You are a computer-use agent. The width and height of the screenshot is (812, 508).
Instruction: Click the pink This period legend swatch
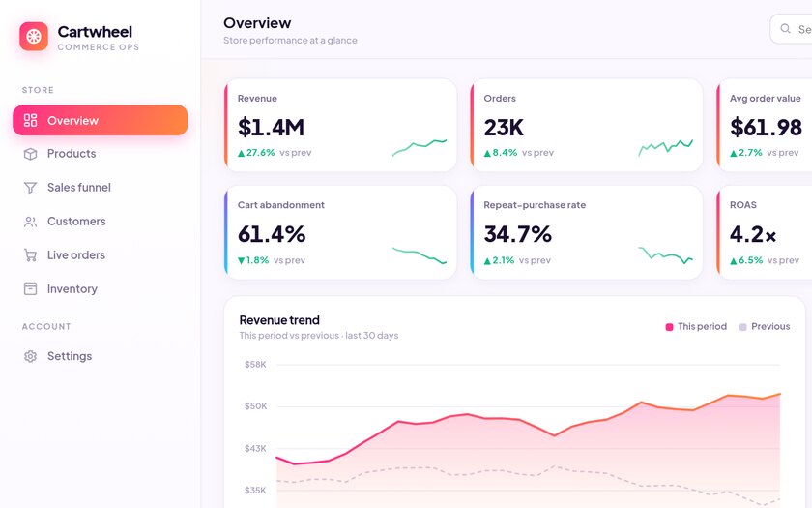(x=669, y=327)
